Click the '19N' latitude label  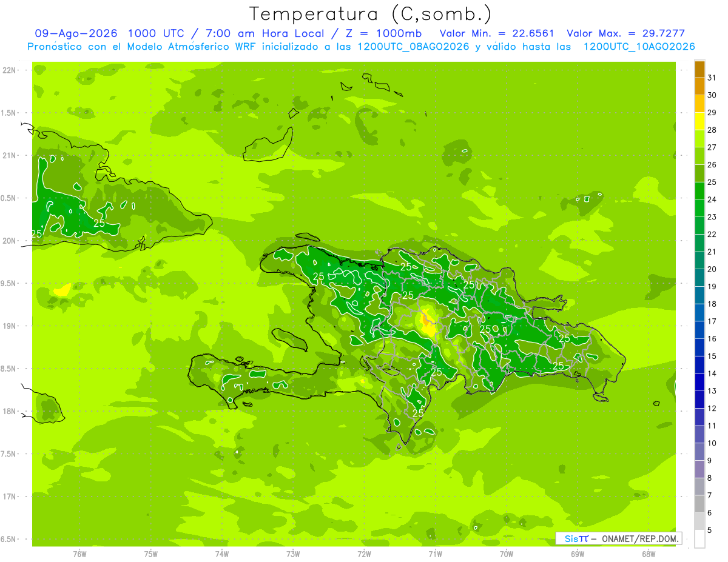10,326
